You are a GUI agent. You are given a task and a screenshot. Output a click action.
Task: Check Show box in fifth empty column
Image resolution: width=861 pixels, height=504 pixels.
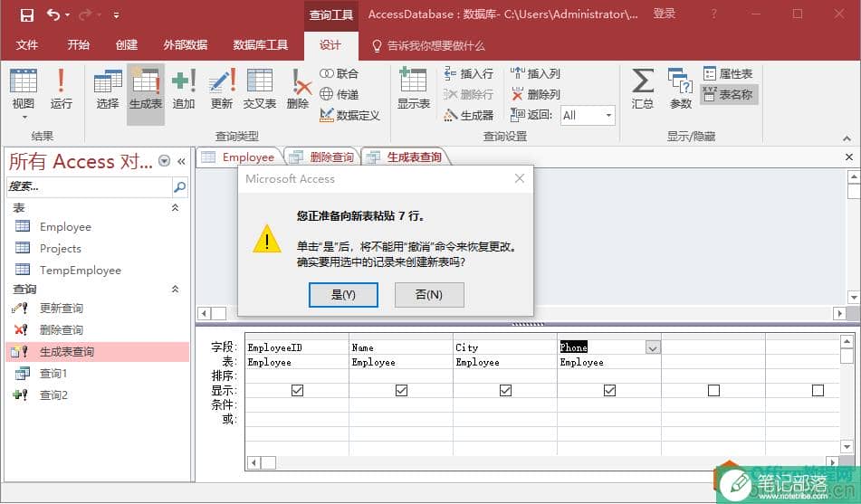pos(713,390)
